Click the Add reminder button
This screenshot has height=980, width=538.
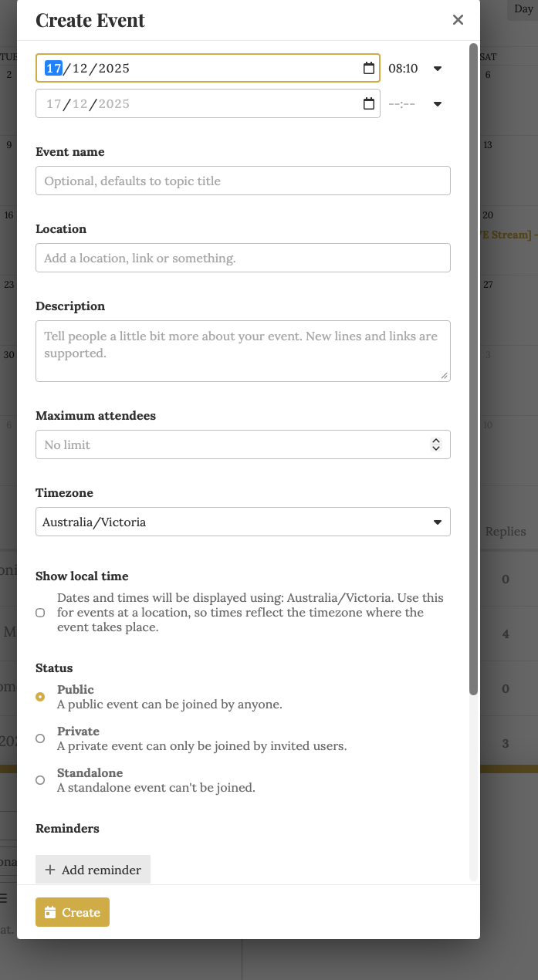point(93,870)
